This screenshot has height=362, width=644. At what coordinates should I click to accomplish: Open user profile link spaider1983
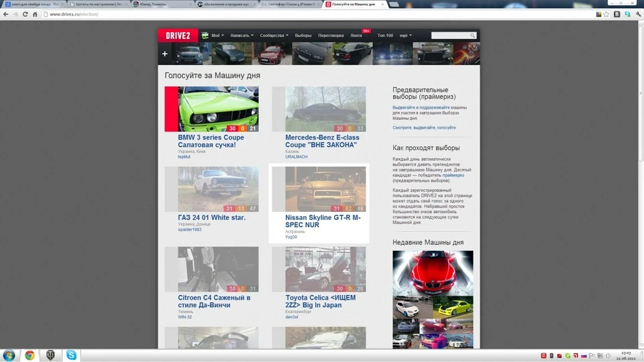click(x=190, y=230)
